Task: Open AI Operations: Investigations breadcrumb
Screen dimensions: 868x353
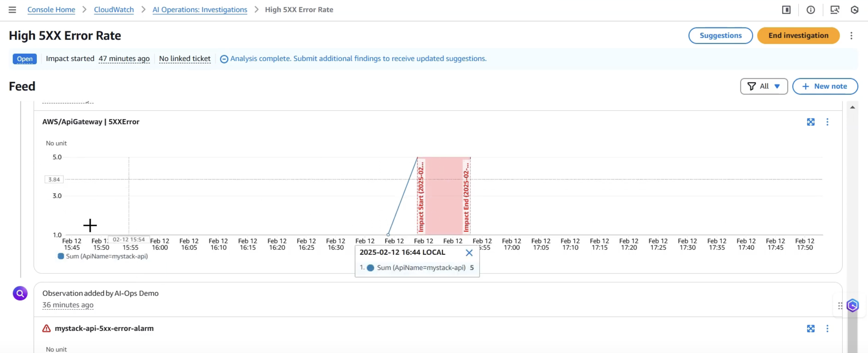Action: click(x=199, y=10)
